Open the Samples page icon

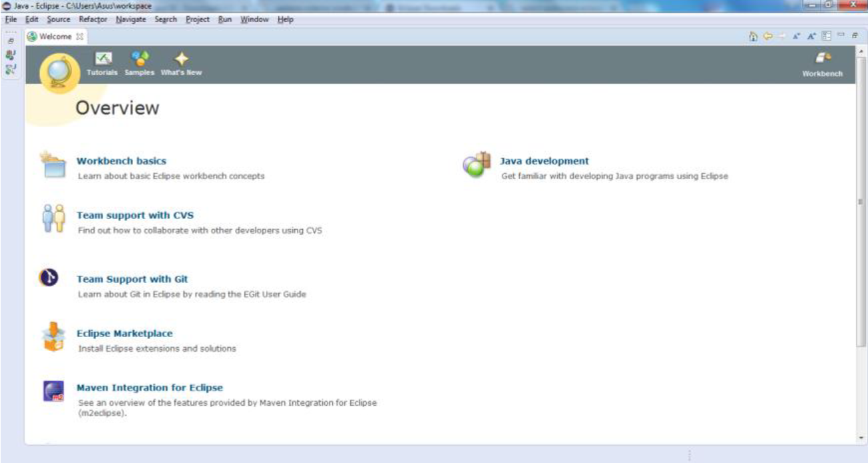(140, 59)
